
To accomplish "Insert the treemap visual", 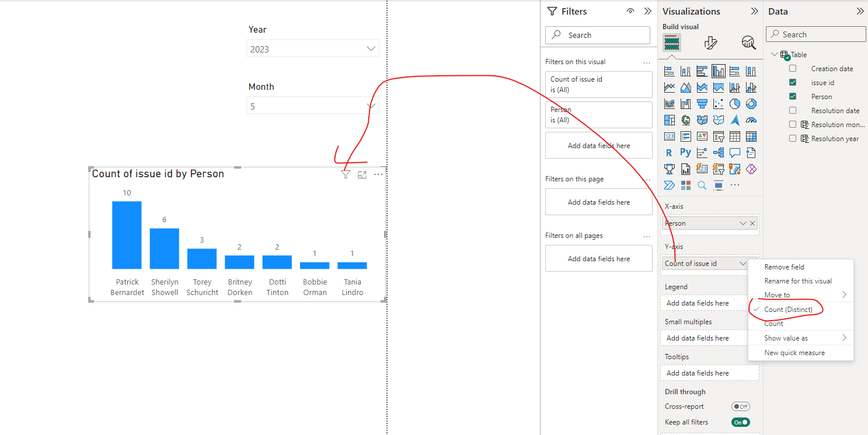I will coord(670,120).
